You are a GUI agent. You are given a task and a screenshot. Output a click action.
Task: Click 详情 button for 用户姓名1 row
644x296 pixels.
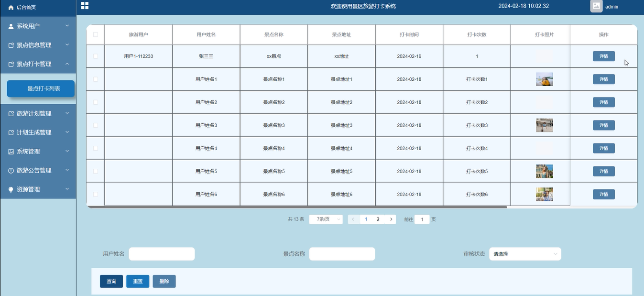pos(604,79)
